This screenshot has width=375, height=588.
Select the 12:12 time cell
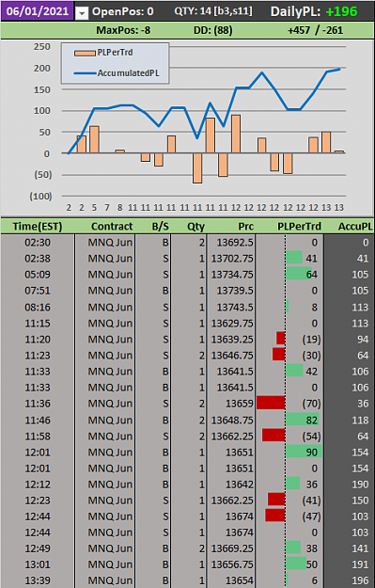tap(38, 485)
